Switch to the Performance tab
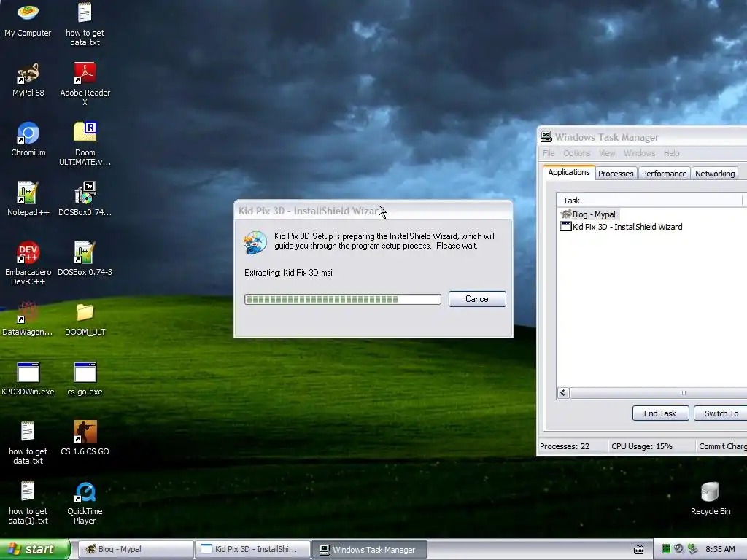747x560 pixels. click(664, 174)
